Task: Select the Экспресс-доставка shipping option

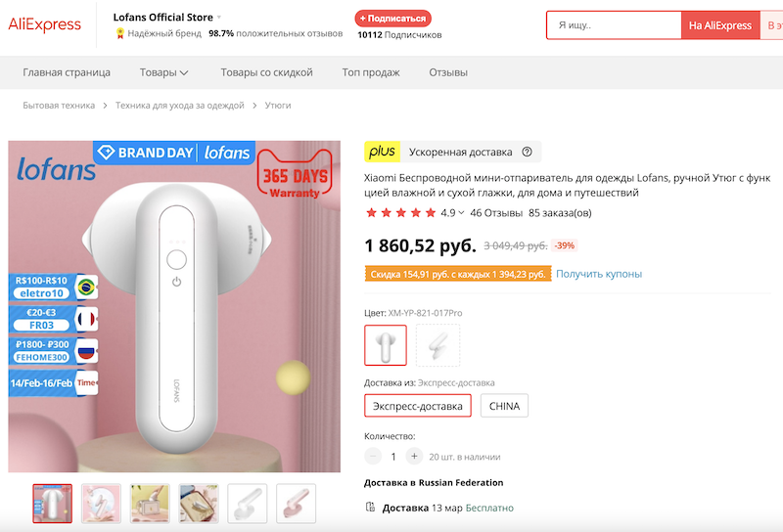Action: click(x=418, y=405)
